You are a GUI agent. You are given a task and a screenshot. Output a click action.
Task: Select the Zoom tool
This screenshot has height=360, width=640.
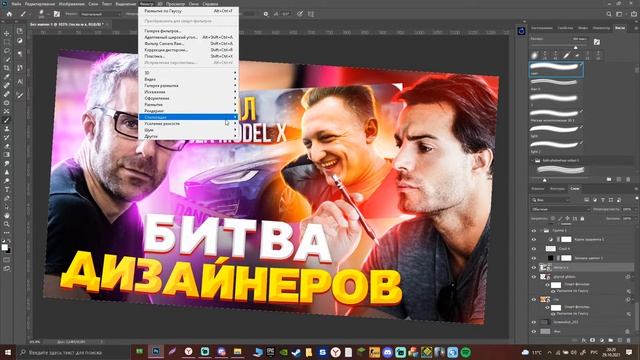(7, 224)
